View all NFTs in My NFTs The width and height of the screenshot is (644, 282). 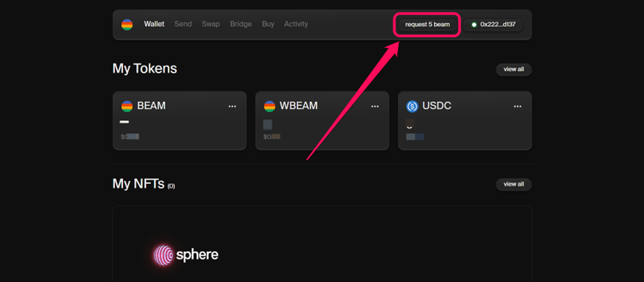[x=514, y=184]
